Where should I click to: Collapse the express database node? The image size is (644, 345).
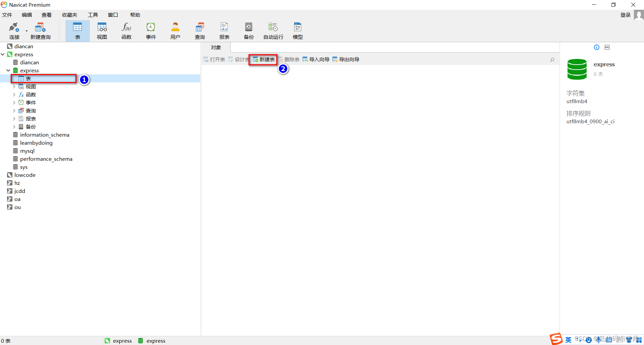click(8, 70)
